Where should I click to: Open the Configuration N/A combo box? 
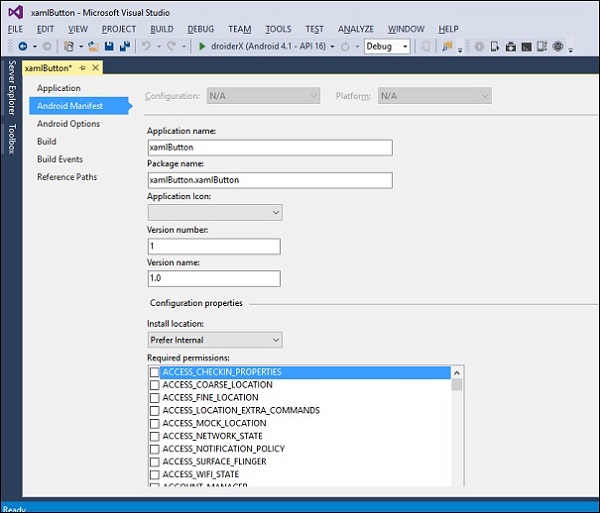(x=263, y=96)
